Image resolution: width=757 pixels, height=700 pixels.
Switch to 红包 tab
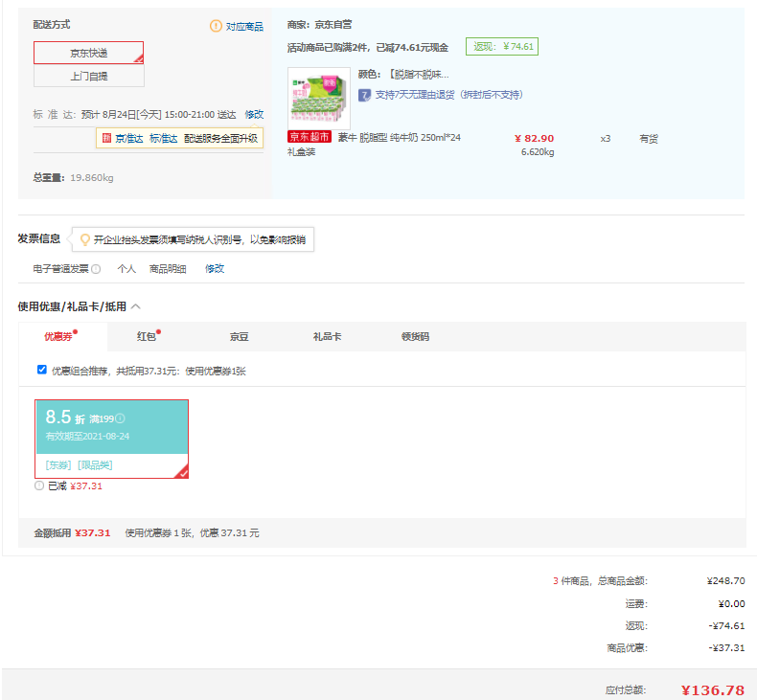149,336
